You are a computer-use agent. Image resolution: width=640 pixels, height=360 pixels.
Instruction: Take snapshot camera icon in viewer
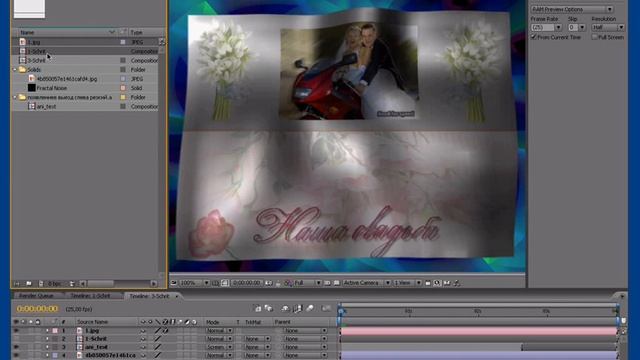point(269,283)
